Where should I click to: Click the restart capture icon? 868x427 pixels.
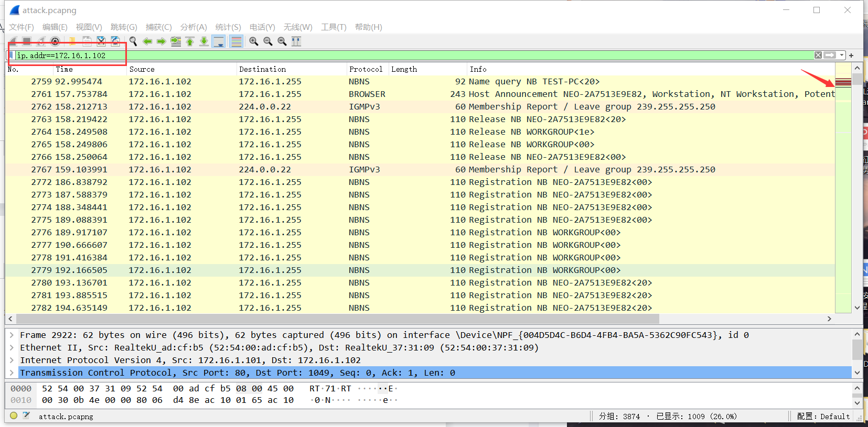click(41, 41)
